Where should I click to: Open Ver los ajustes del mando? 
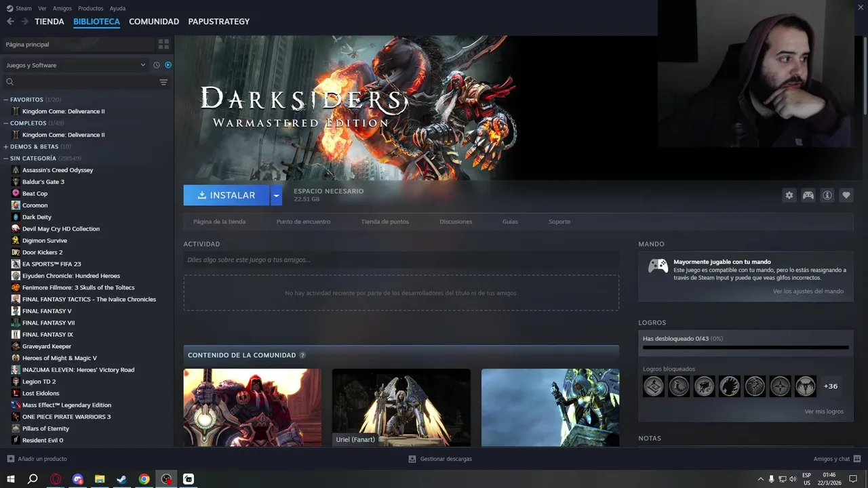pos(808,291)
